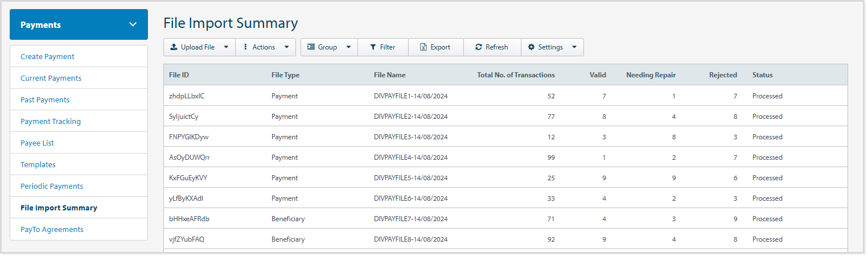Collapse the Payments sidebar section
Viewport: 868px width, 257px height.
(133, 24)
